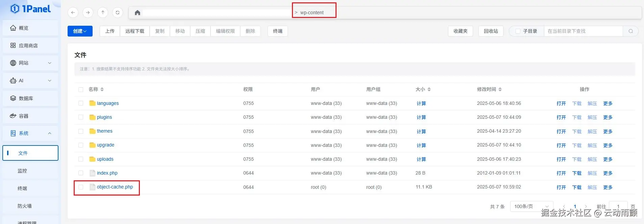This screenshot has height=224, width=644.
Task: Download index.php via 下载 link
Action: pyautogui.click(x=577, y=173)
